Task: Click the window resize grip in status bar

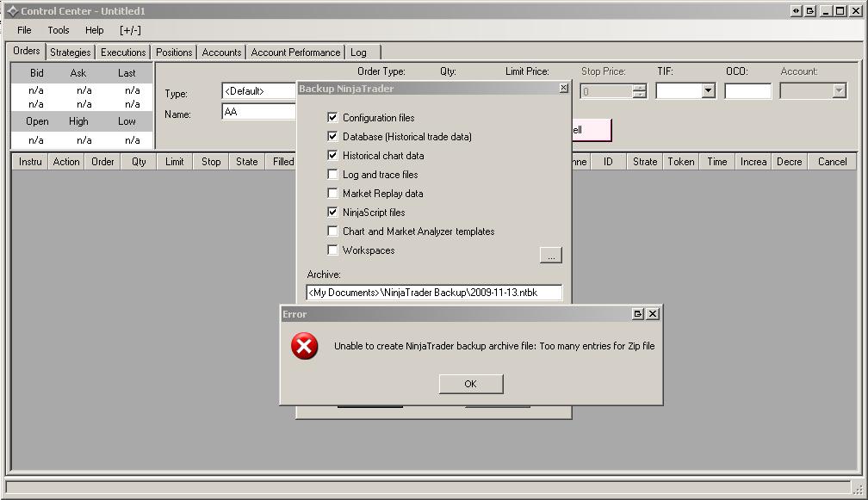Action: click(858, 489)
